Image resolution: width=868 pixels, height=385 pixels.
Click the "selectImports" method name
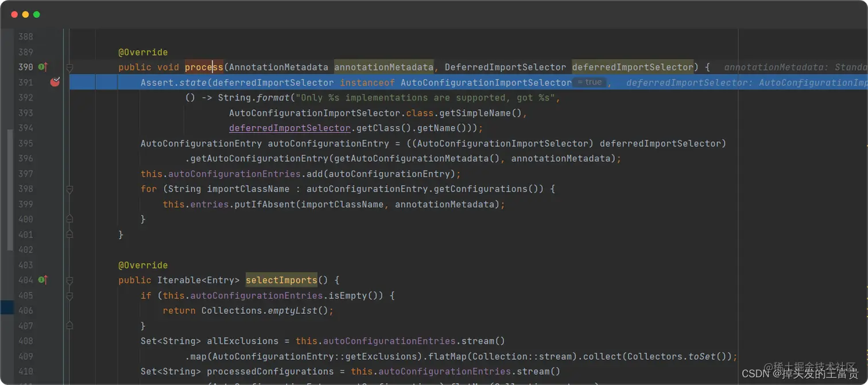[281, 280]
